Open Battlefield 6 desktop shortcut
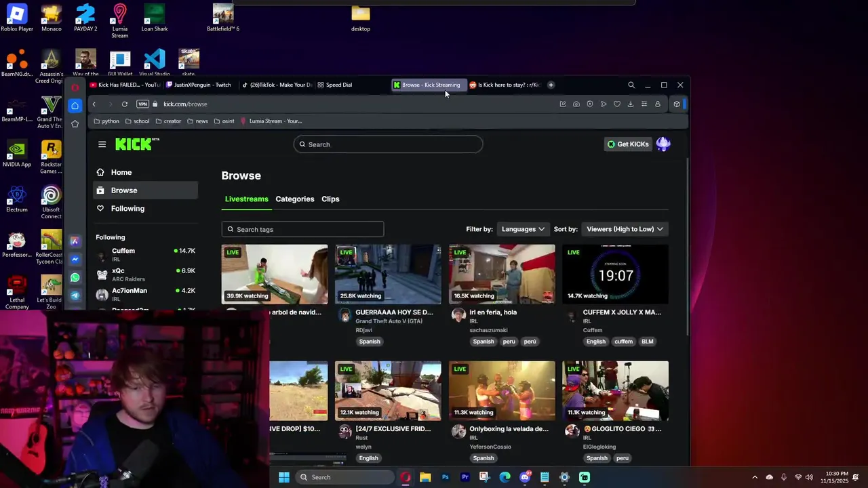The width and height of the screenshot is (868, 488). point(223,18)
